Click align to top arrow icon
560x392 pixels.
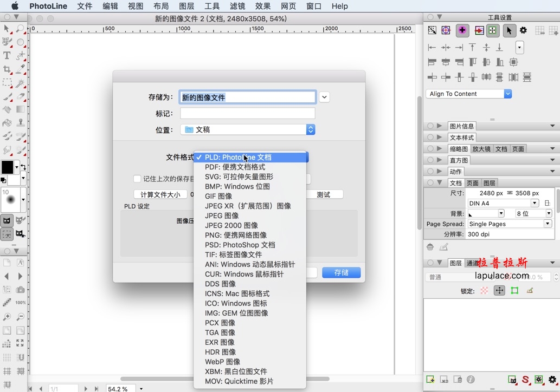(473, 47)
